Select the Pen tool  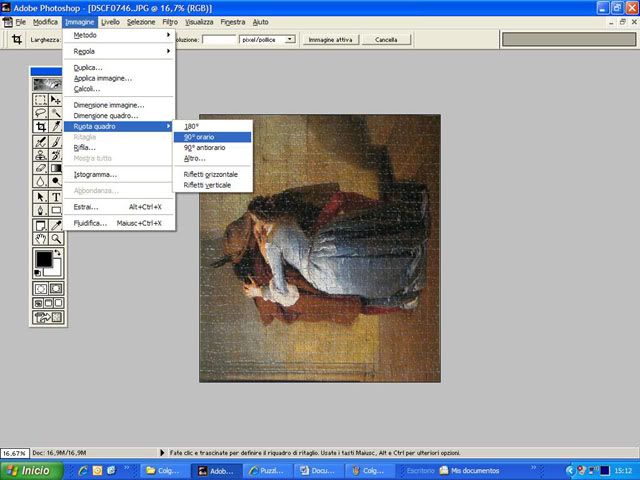40,210
